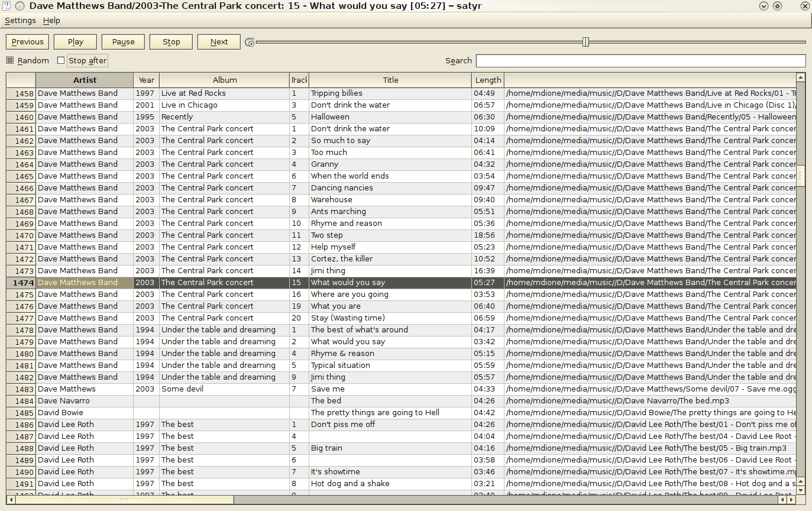
Task: Click the Pause button
Action: click(124, 42)
